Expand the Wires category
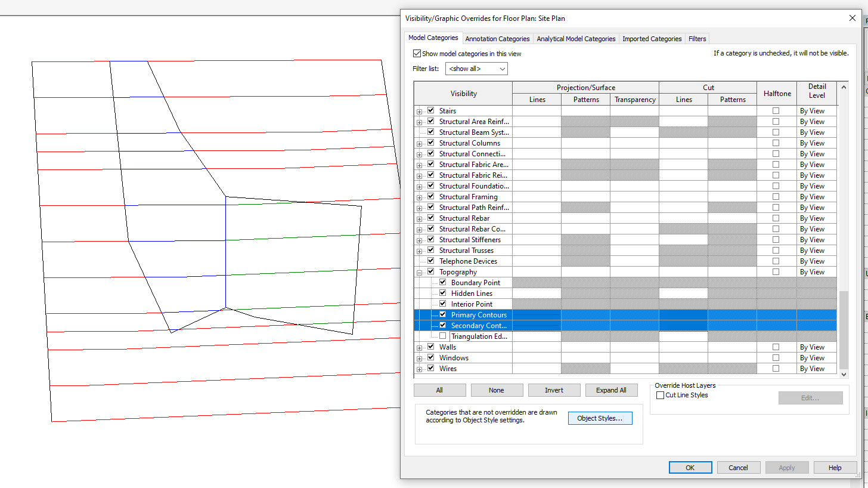This screenshot has height=488, width=868. click(x=419, y=369)
